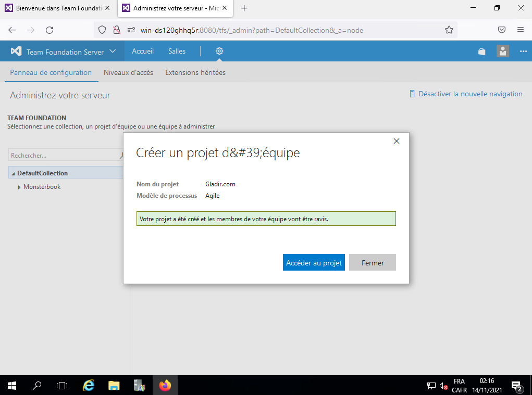Click the user profile avatar
Viewport: 532px width, 395px height.
tap(502, 51)
